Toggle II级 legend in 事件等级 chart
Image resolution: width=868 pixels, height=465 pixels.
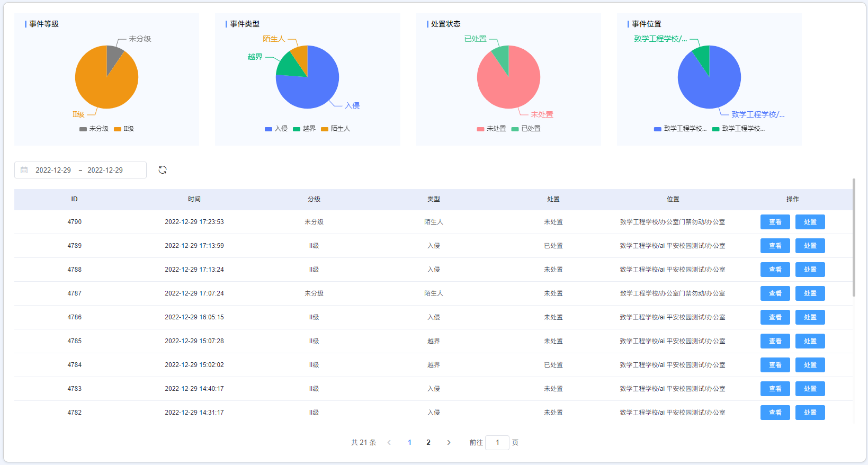[x=124, y=129]
